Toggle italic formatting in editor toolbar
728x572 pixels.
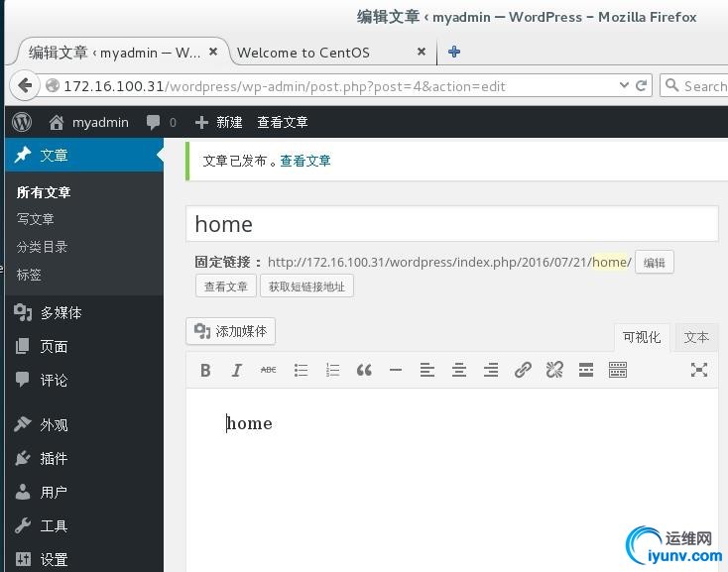[x=237, y=370]
